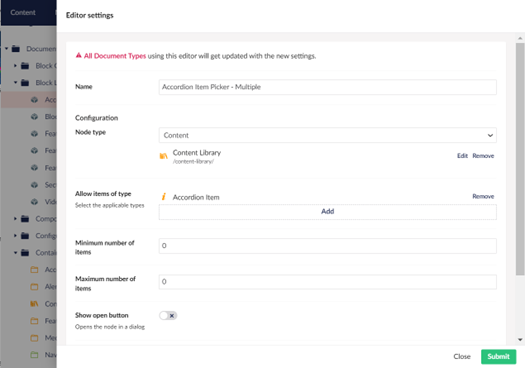This screenshot has height=368, width=525.
Task: Click the Vid element type icon
Action: click(34, 202)
